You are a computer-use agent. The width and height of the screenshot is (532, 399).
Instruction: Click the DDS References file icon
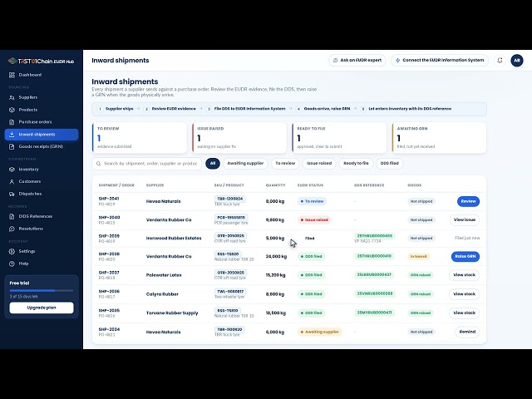coord(12,216)
